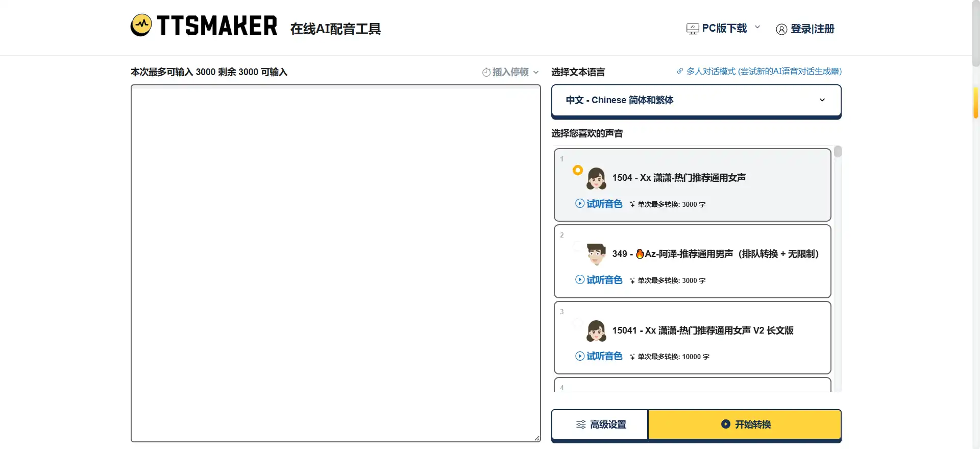Click the TTSMAKER title text
This screenshot has height=449, width=980.
(x=217, y=26)
